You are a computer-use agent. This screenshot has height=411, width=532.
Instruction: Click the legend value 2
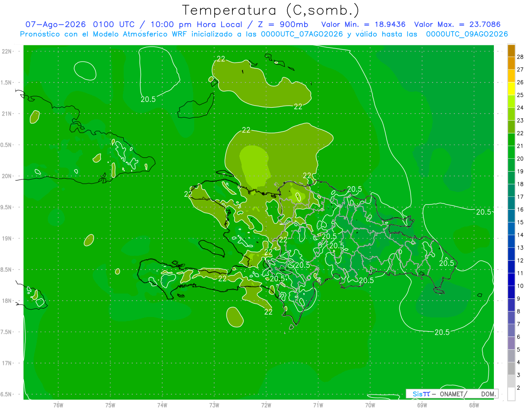point(519,388)
